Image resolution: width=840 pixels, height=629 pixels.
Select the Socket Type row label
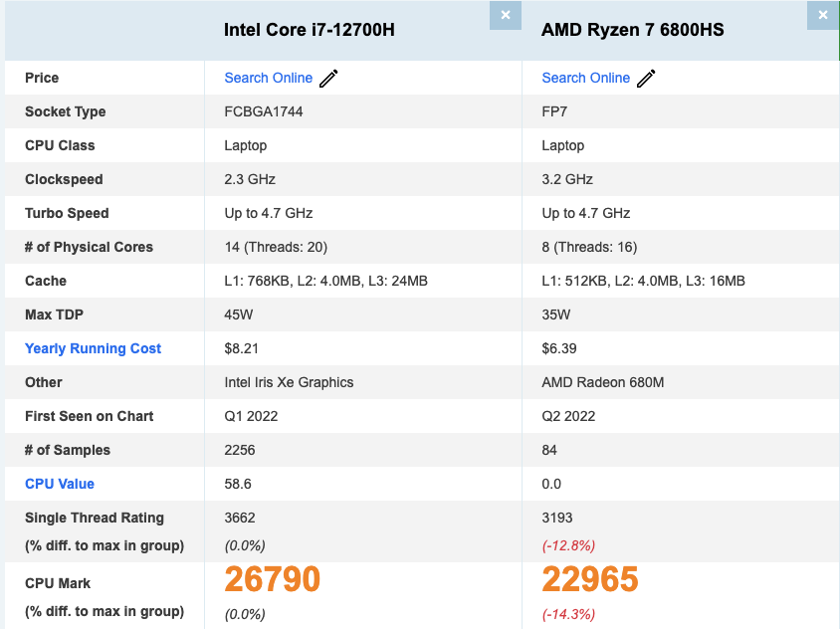click(x=66, y=111)
